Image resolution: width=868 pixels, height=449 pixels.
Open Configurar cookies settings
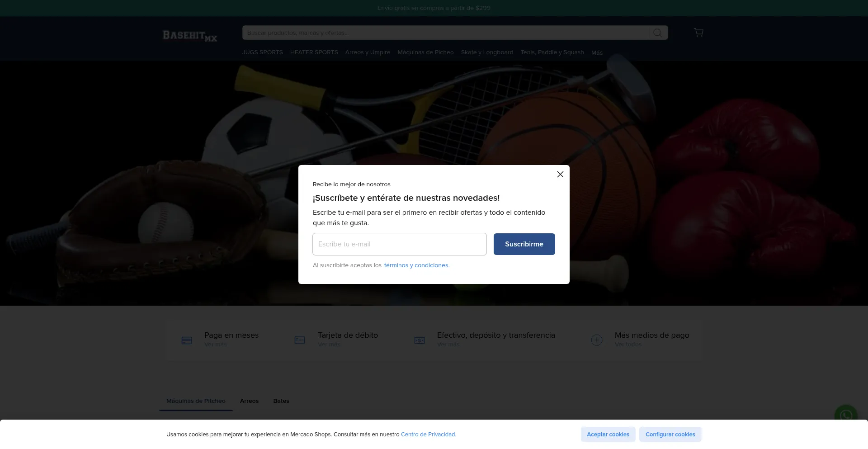(x=670, y=435)
